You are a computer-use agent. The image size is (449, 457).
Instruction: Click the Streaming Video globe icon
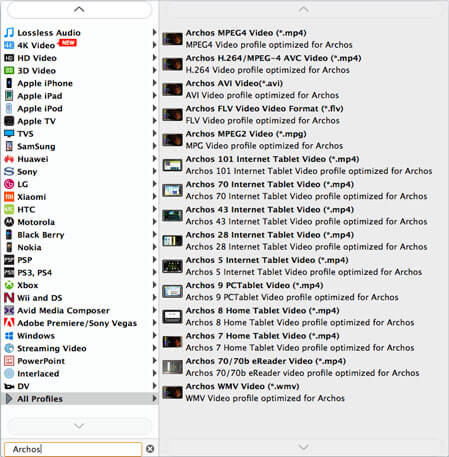9,348
